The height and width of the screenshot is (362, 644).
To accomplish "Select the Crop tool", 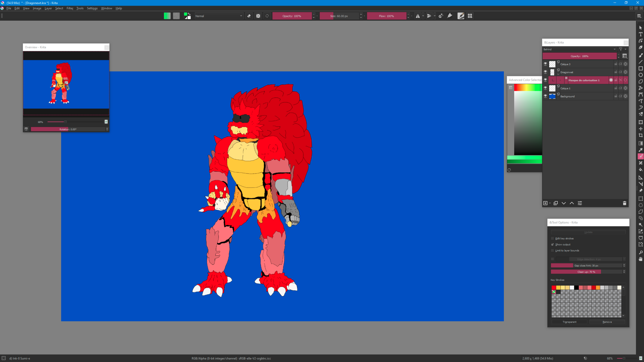I will 640,135.
